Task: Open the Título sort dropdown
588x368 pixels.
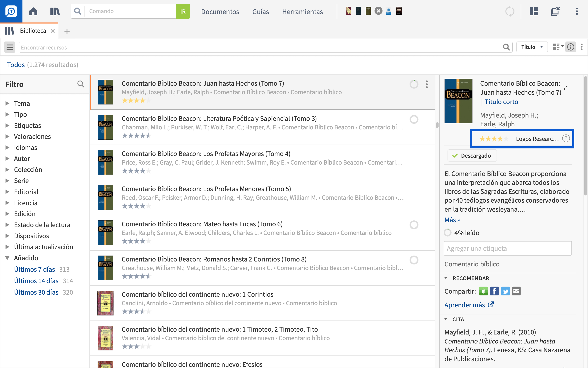Action: [532, 47]
